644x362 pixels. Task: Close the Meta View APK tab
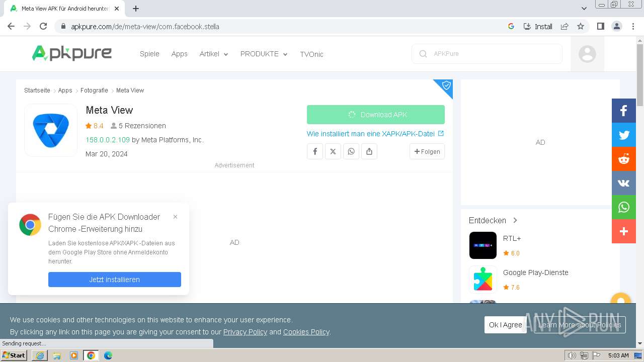point(117,9)
